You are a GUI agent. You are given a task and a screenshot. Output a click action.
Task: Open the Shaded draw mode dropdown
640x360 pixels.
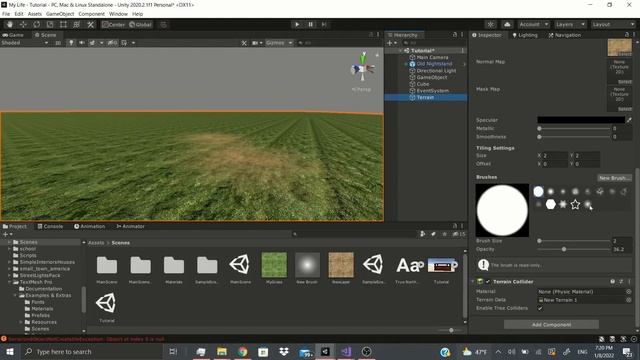pyautogui.click(x=24, y=42)
